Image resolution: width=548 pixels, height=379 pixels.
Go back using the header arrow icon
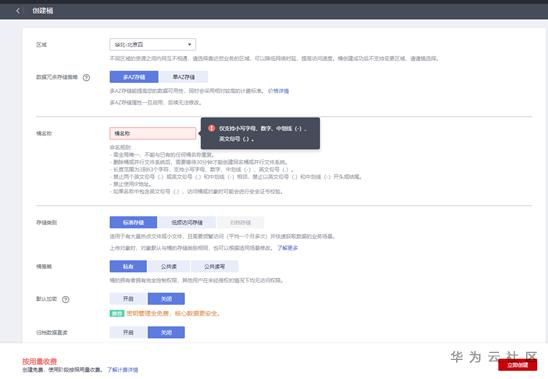[18, 11]
